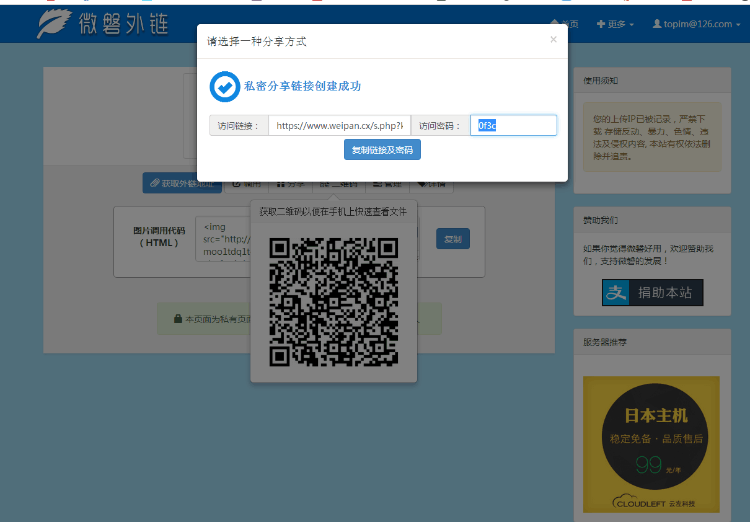The height and width of the screenshot is (522, 750).
Task: Click the 赞助我们 panel heading
Action: (x=601, y=220)
